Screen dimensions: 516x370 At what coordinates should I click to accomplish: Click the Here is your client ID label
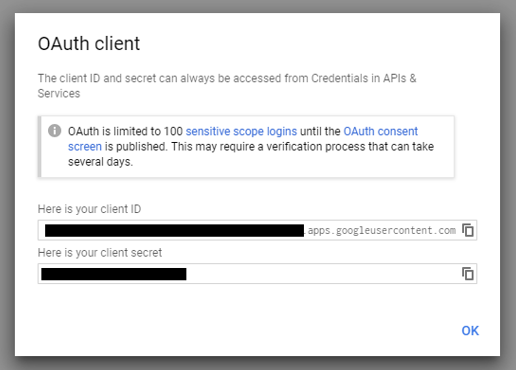point(89,209)
